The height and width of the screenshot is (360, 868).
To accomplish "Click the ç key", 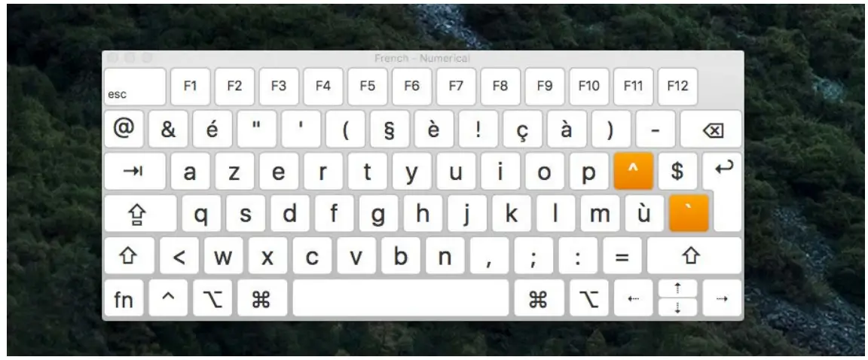I will pyautogui.click(x=523, y=130).
